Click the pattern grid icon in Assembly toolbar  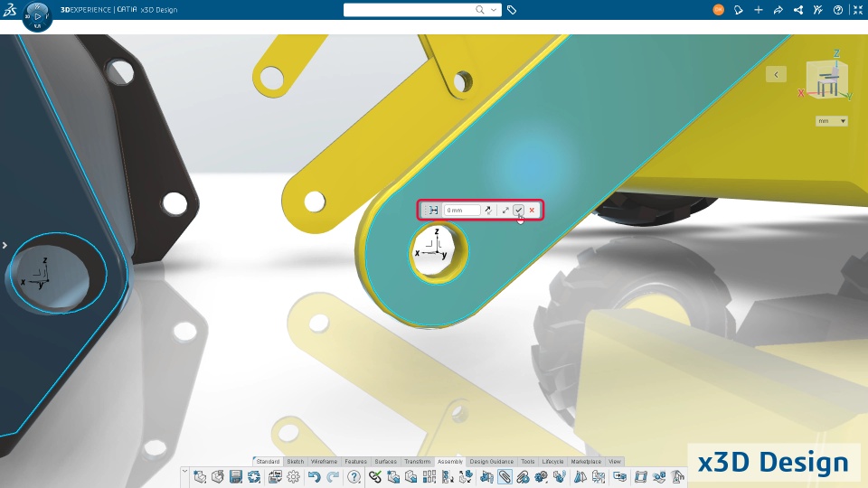tap(429, 477)
